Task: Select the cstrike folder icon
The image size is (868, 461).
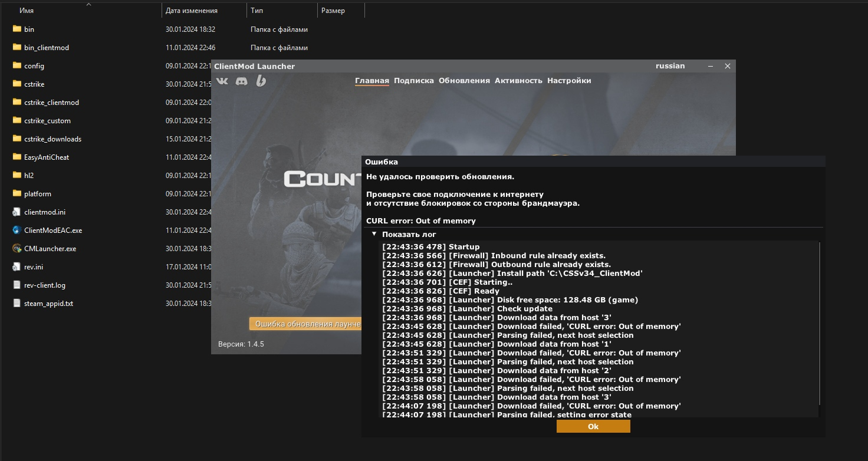Action: pos(17,84)
